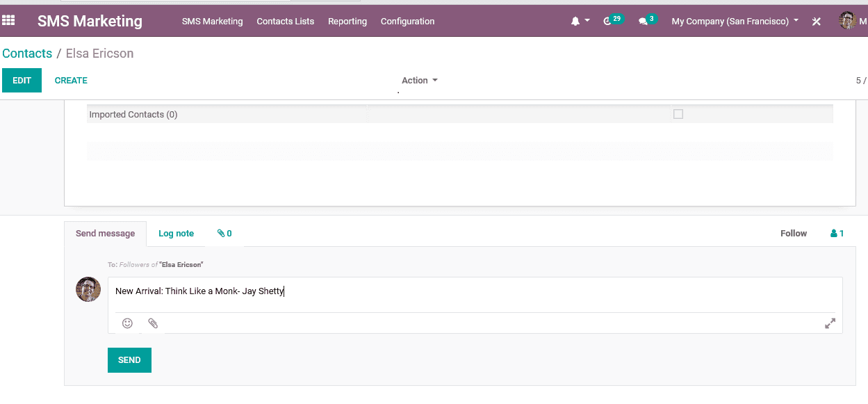Go back to Contacts breadcrumb
Screen dimensions: 868x404
pyautogui.click(x=27, y=54)
